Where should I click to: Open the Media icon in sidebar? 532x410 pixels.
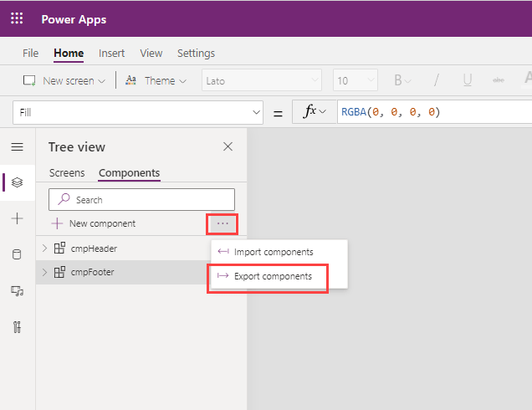17,290
